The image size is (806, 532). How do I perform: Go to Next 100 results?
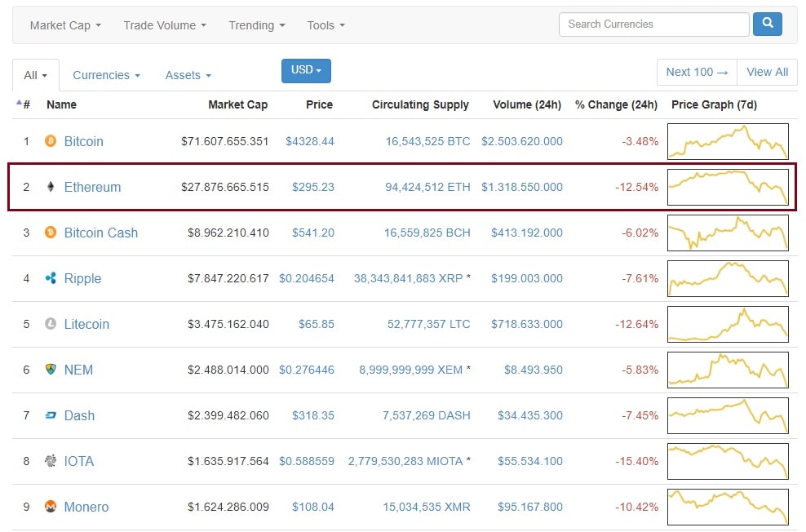point(697,72)
